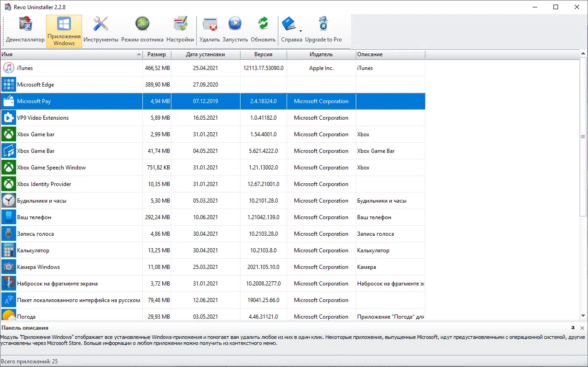Select the Калькулятор icon
This screenshot has width=588, height=367.
click(x=9, y=250)
